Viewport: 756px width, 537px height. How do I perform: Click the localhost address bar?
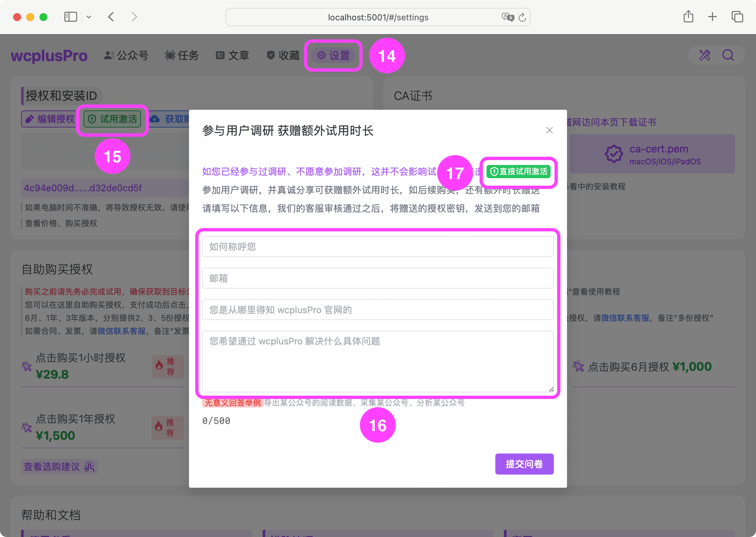[378, 17]
